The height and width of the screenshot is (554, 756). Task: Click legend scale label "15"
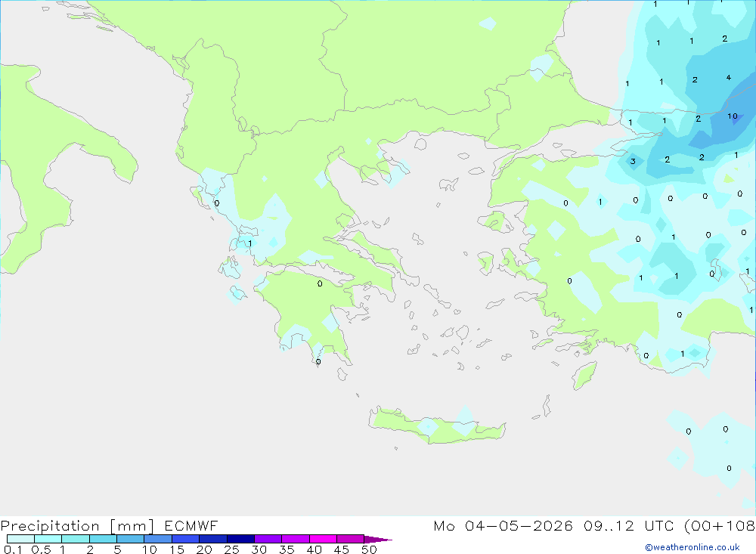pos(177,549)
